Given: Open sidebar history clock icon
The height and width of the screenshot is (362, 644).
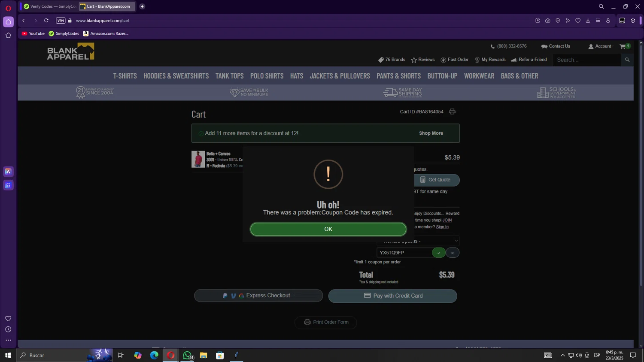Looking at the screenshot, I should pyautogui.click(x=8, y=329).
